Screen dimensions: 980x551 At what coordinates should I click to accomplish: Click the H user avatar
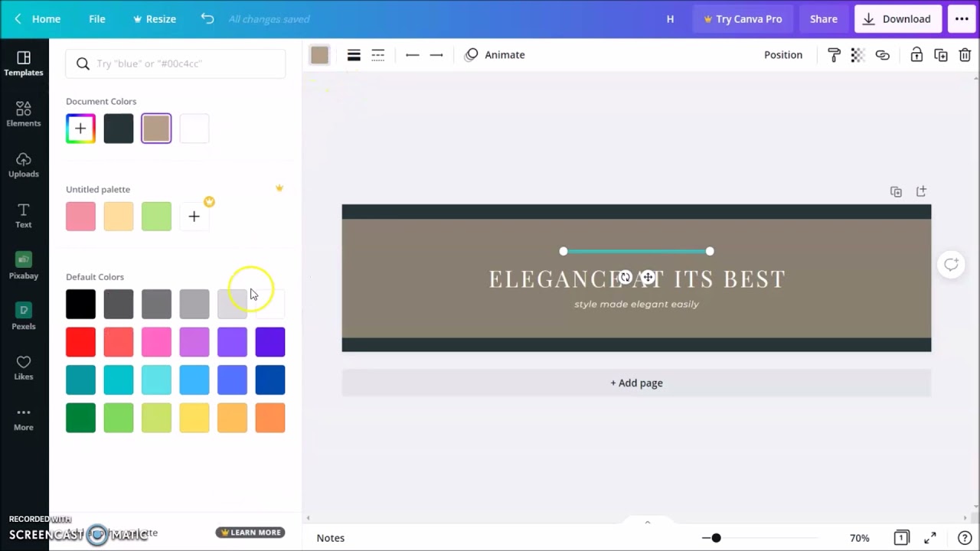(x=670, y=18)
